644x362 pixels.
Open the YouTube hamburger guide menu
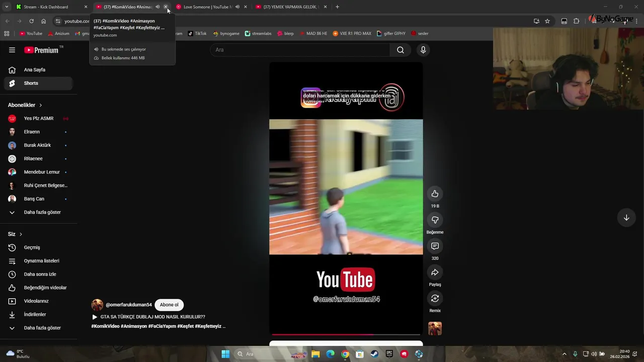(x=12, y=50)
